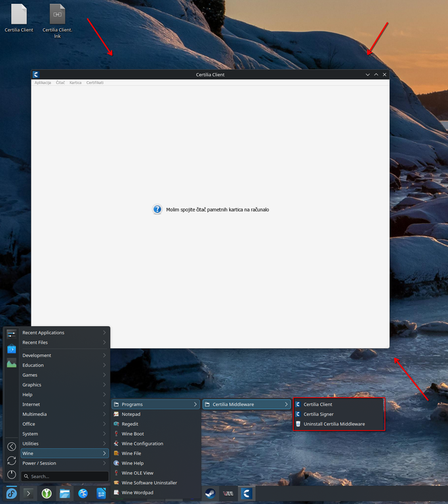Click the launcher Search field
This screenshot has width=448, height=504.
[x=64, y=476]
